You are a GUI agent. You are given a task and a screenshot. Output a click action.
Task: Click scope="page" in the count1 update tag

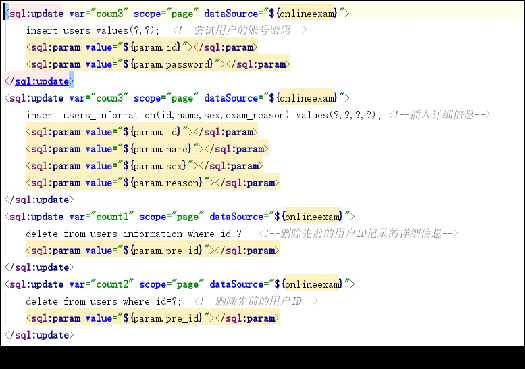(171, 217)
